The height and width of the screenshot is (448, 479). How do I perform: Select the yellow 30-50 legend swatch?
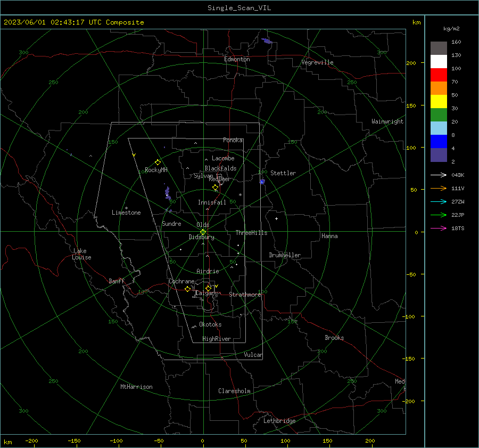click(x=439, y=102)
